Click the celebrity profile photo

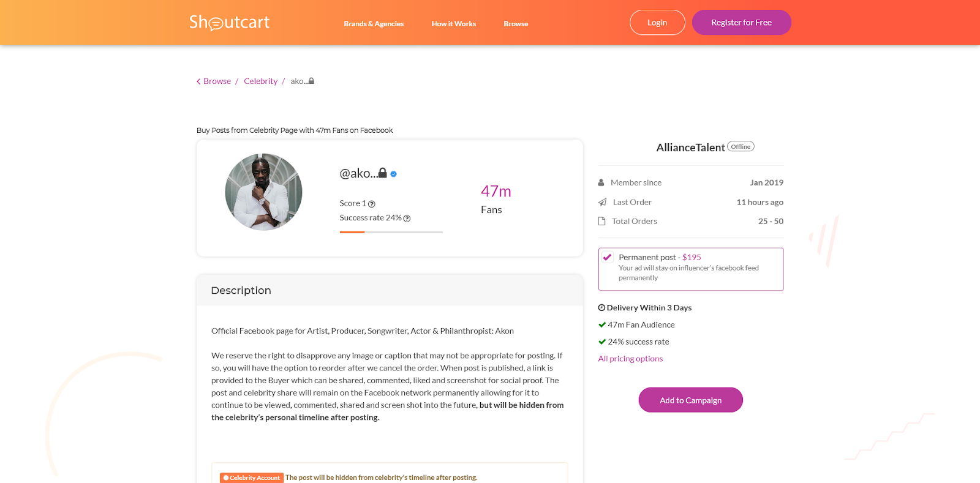pyautogui.click(x=263, y=192)
